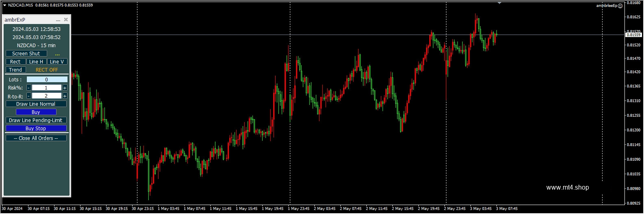Image resolution: width=644 pixels, height=214 pixels.
Task: Click the 30 Apr 2024 date label
Action: coord(12,209)
